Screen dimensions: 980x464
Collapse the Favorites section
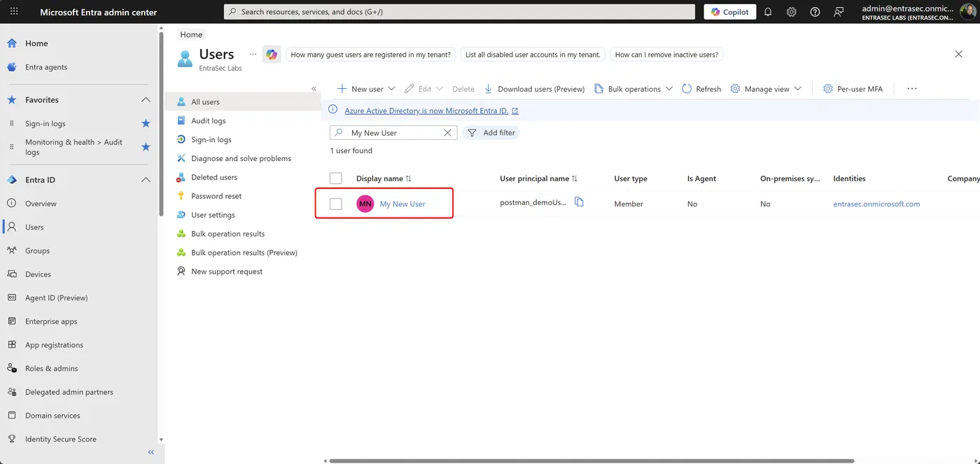pos(146,100)
